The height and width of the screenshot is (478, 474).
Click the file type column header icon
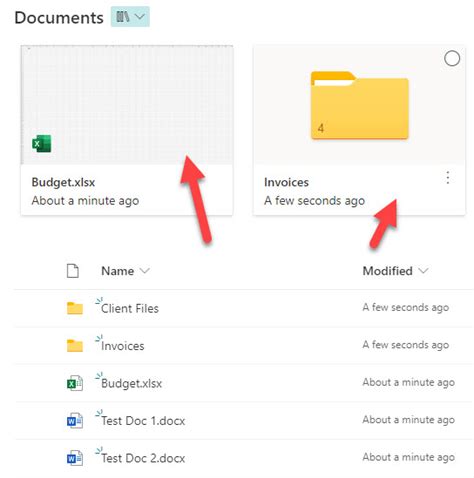[x=73, y=271]
